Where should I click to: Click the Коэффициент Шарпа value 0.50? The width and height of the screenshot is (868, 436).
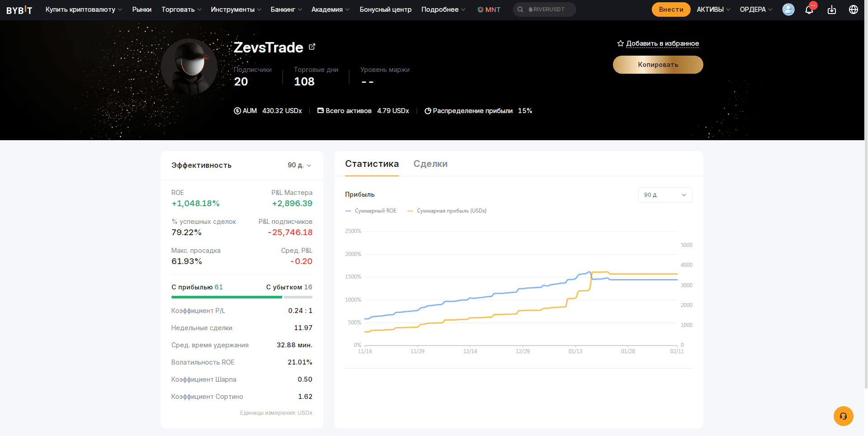tap(305, 379)
